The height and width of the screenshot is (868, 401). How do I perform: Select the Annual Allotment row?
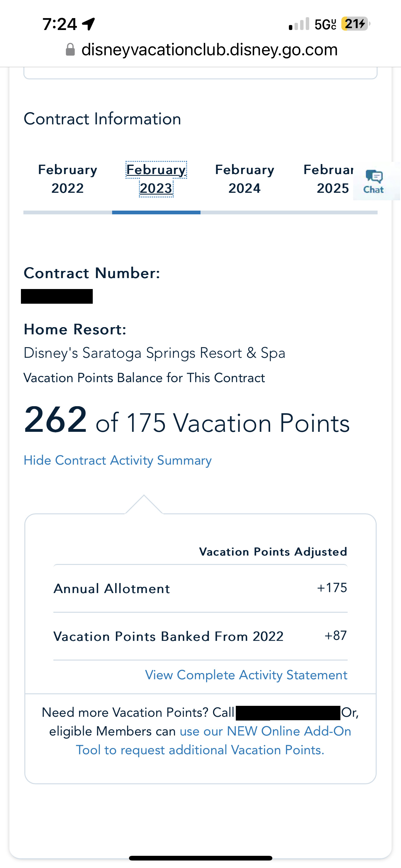point(200,588)
